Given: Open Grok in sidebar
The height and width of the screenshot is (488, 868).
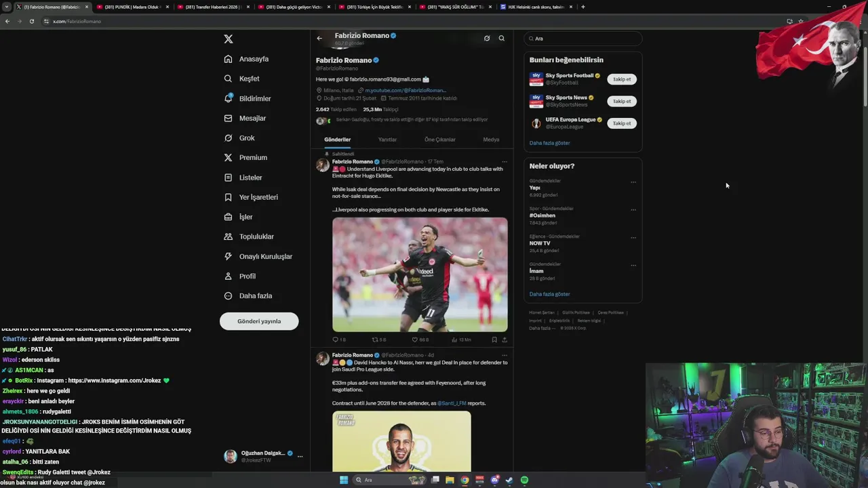Looking at the screenshot, I should [x=239, y=138].
